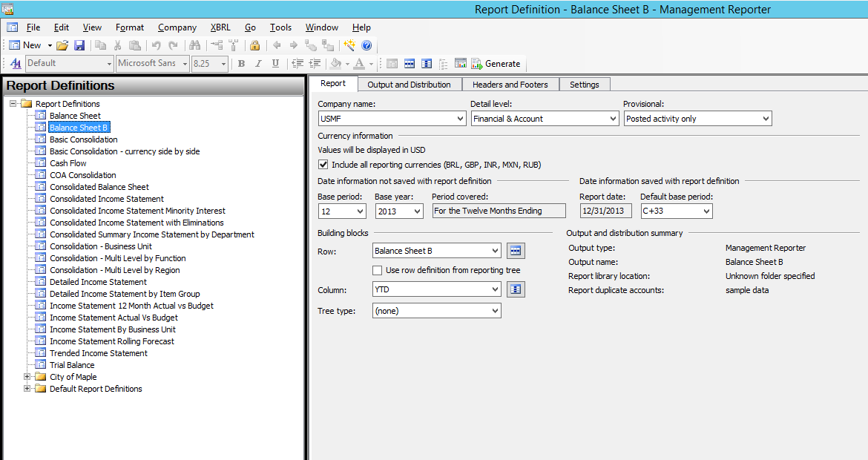The height and width of the screenshot is (460, 868).
Task: Click the font color button
Action: (359, 64)
